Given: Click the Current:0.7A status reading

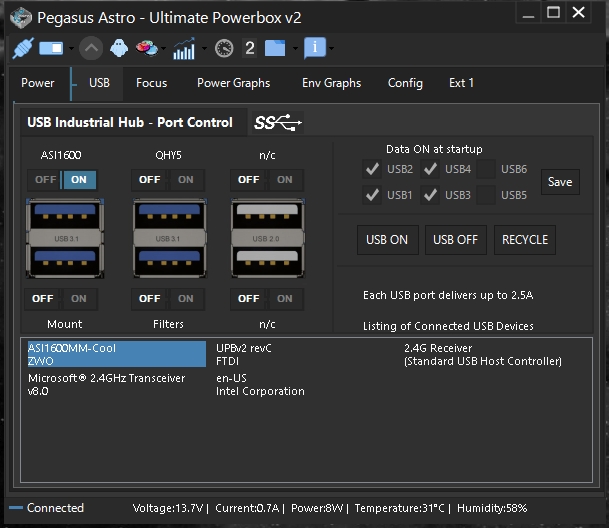Looking at the screenshot, I should (x=247, y=508).
